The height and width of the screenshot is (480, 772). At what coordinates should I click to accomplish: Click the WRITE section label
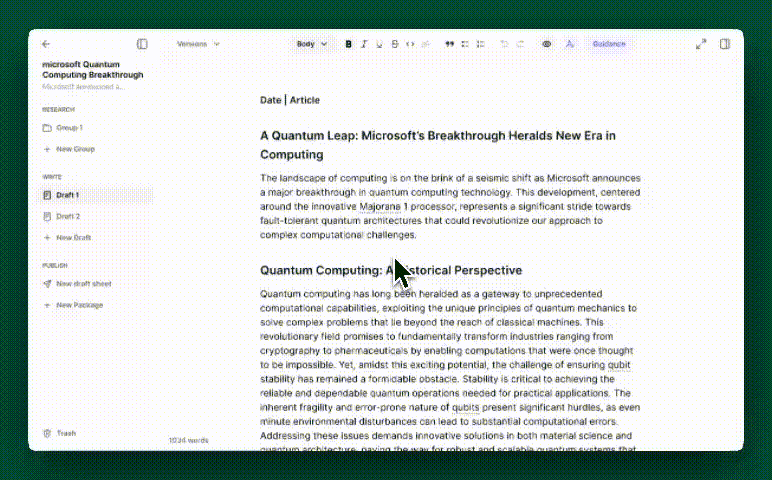pos(52,177)
